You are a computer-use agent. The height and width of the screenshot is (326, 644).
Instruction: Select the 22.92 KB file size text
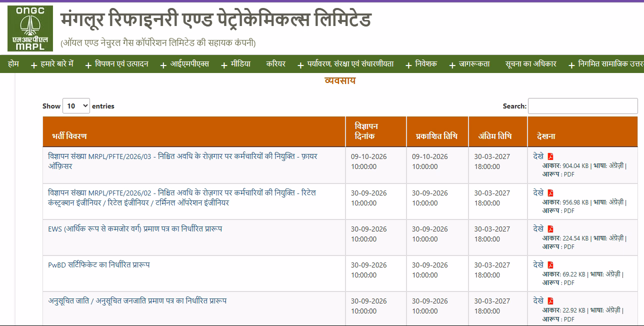(x=573, y=310)
